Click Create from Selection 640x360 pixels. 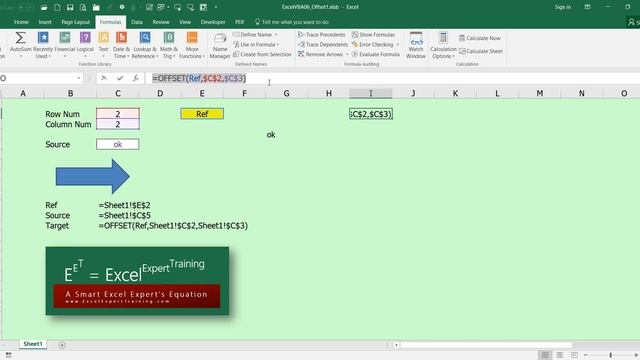click(262, 54)
